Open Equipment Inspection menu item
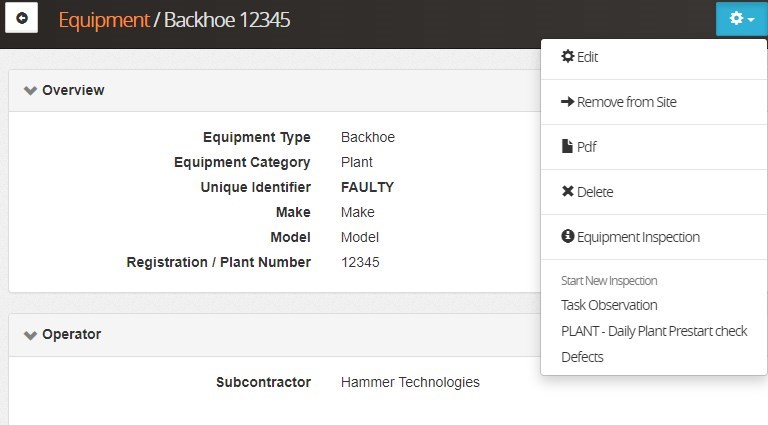768x425 pixels. [638, 237]
